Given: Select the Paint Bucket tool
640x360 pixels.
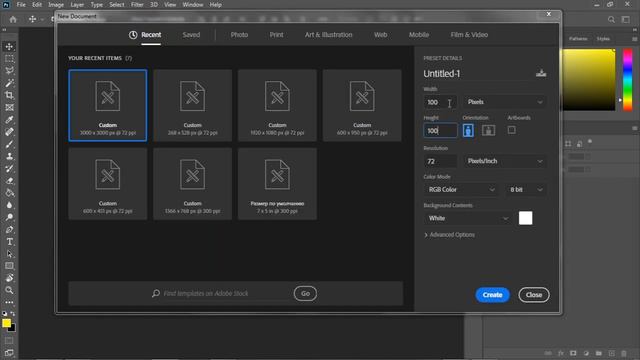Looking at the screenshot, I should click(x=9, y=193).
